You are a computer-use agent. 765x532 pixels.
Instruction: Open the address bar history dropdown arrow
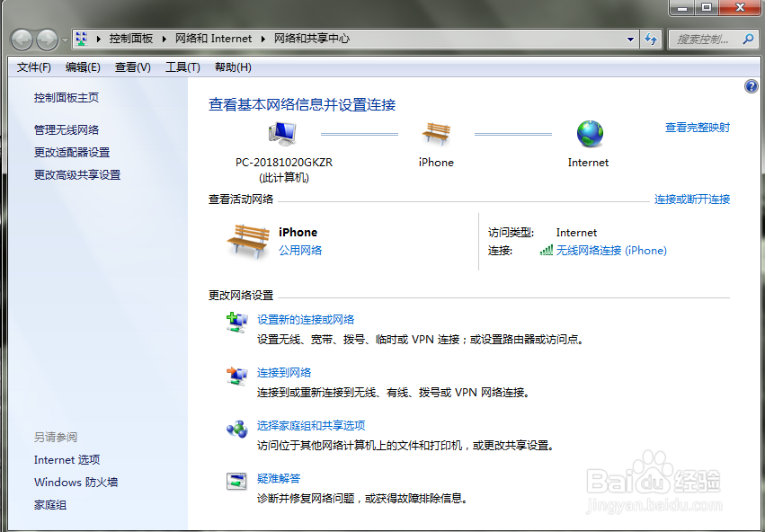click(x=630, y=40)
